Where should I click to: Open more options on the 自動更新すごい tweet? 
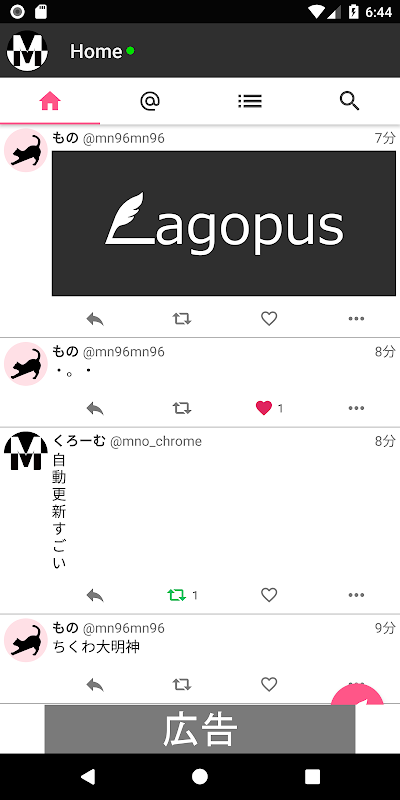(356, 595)
